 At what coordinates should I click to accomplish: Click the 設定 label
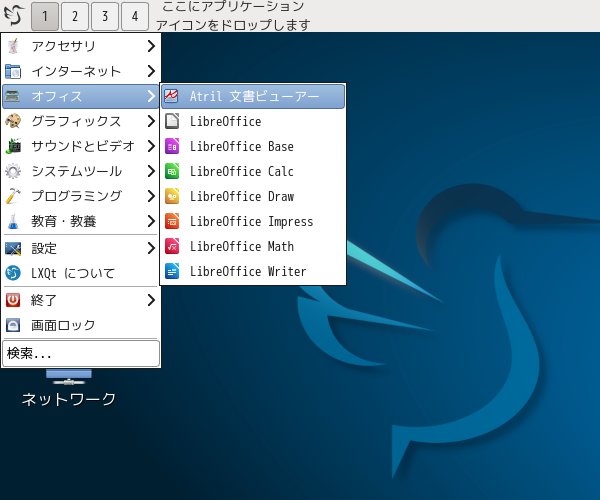pos(44,249)
